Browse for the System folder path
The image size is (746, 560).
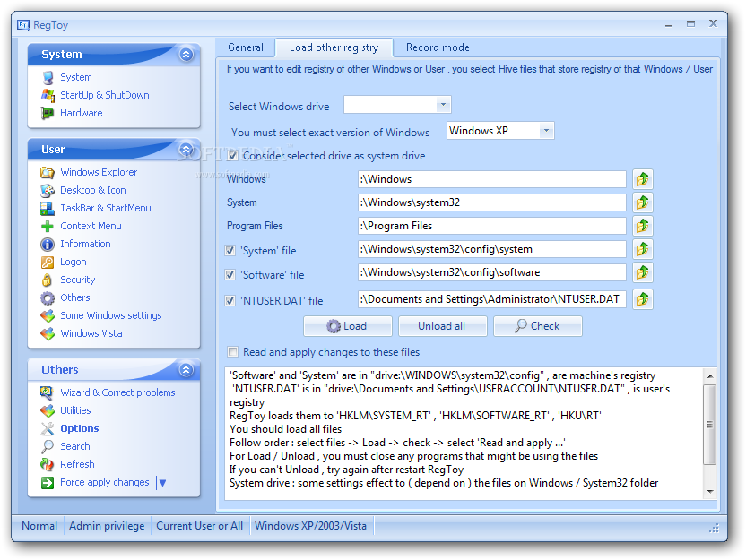tap(643, 202)
